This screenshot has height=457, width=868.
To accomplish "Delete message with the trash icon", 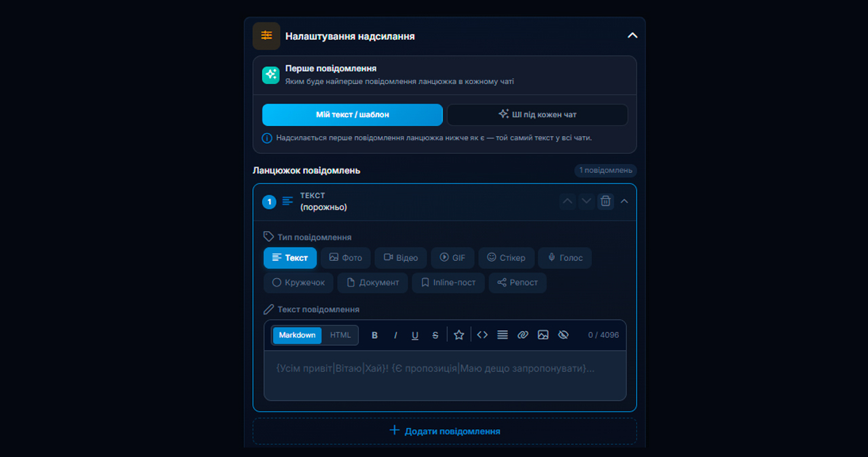I will (606, 201).
